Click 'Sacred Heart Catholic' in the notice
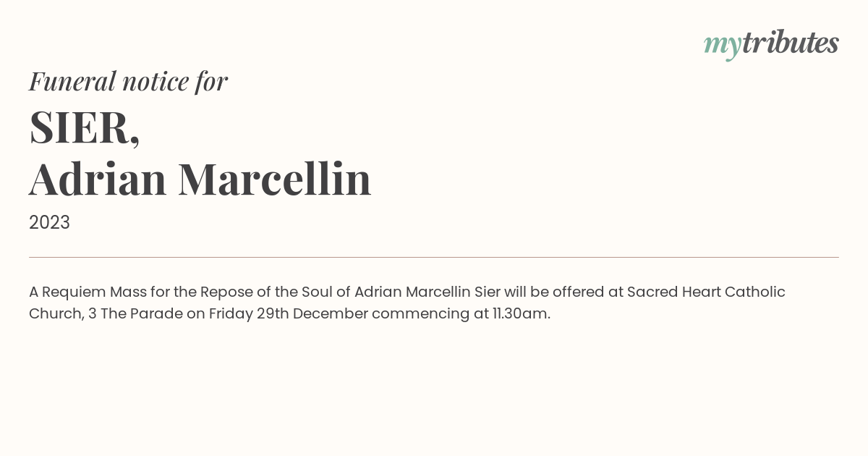 [x=706, y=292]
